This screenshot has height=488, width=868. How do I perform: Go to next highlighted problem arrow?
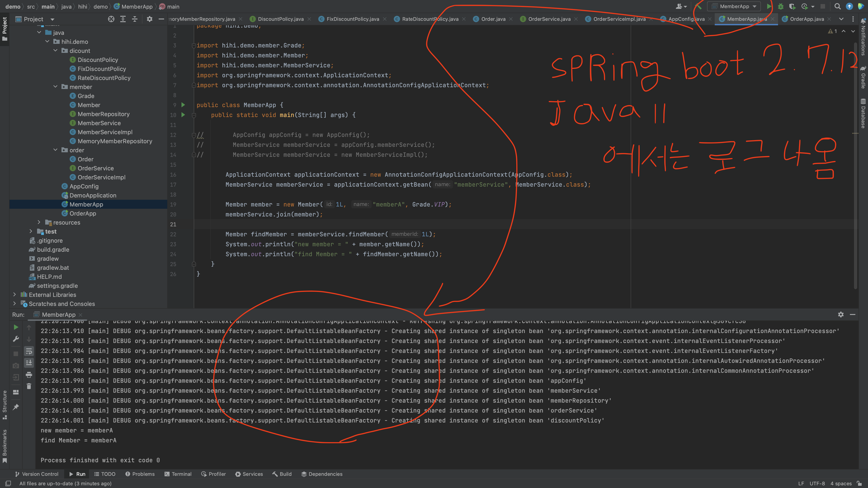point(853,31)
